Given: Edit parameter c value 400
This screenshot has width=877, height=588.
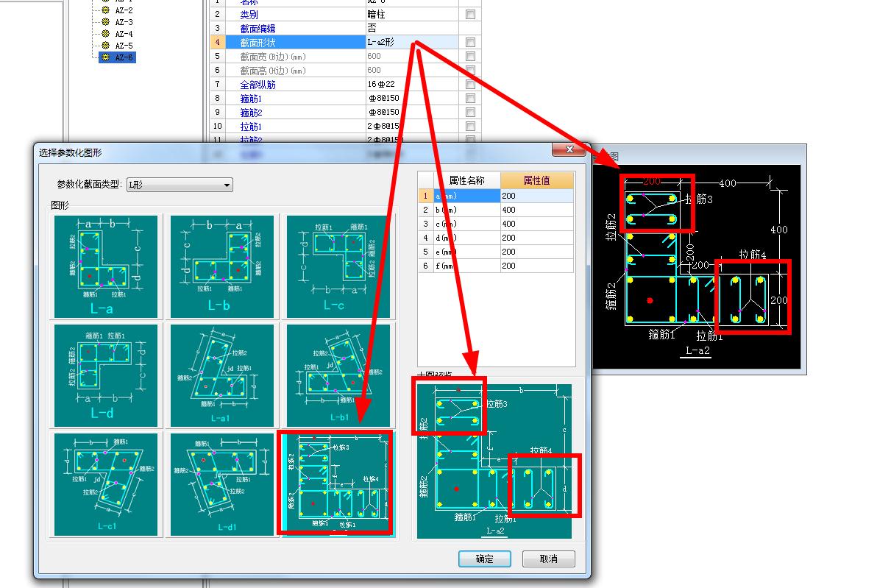Looking at the screenshot, I should tap(537, 224).
